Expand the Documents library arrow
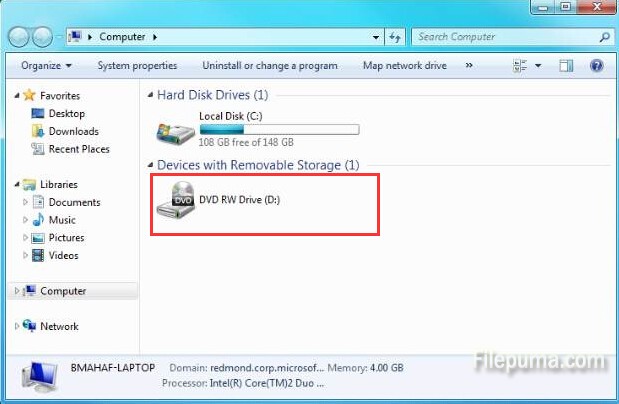This screenshot has width=619, height=404. click(x=25, y=202)
